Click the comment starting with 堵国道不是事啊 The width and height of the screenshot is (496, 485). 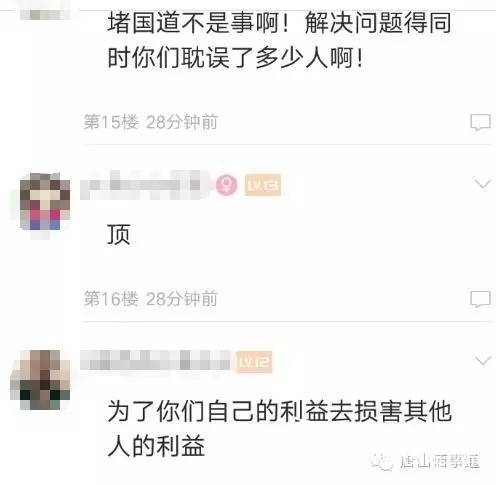click(x=279, y=40)
